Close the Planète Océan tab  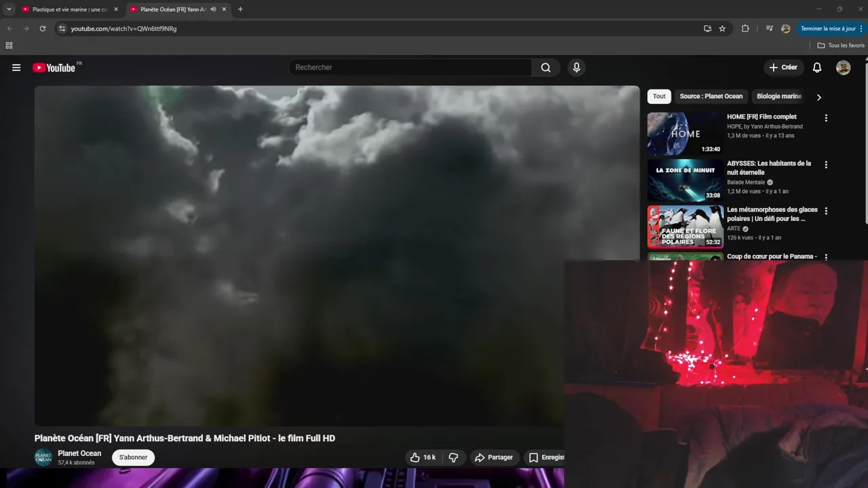point(224,9)
